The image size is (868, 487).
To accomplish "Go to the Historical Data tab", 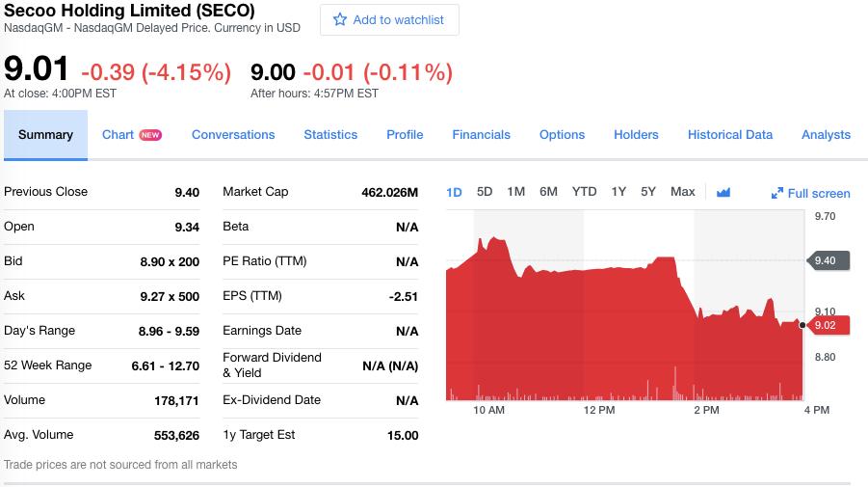I will click(729, 135).
